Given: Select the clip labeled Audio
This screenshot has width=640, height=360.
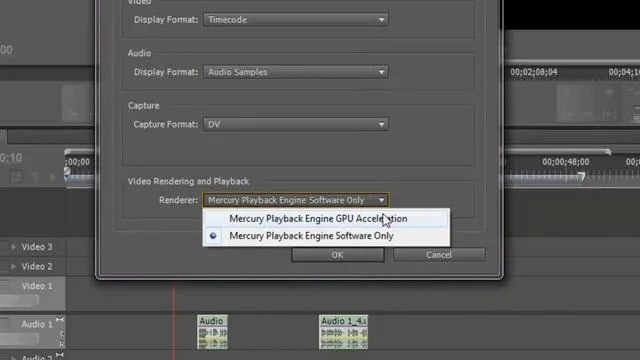Looking at the screenshot, I should pos(212,332).
